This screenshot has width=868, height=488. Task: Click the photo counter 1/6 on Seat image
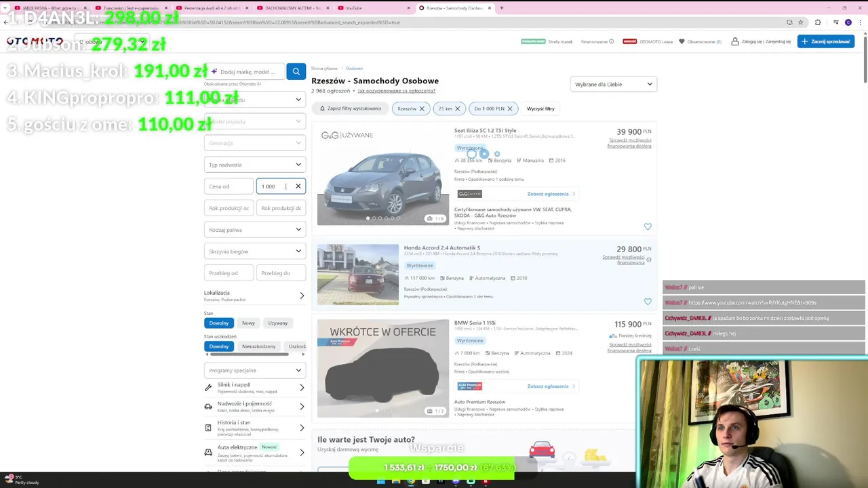(x=435, y=219)
